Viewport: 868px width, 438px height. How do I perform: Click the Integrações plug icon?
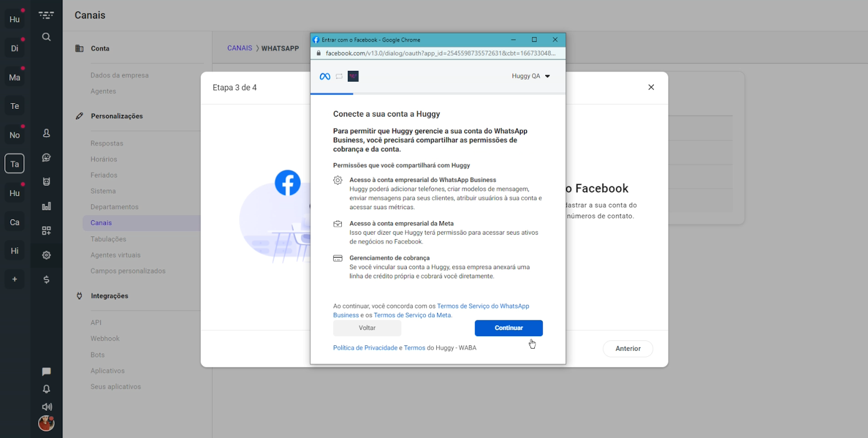point(79,296)
